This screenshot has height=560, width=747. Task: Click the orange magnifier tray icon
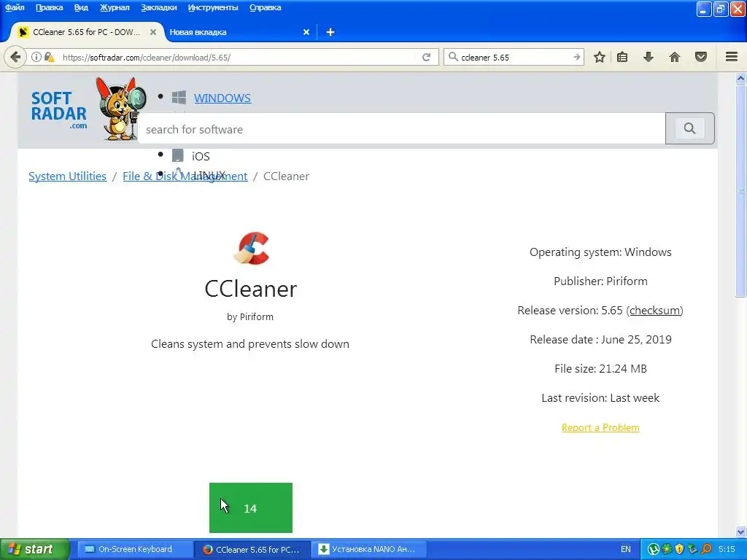click(706, 549)
